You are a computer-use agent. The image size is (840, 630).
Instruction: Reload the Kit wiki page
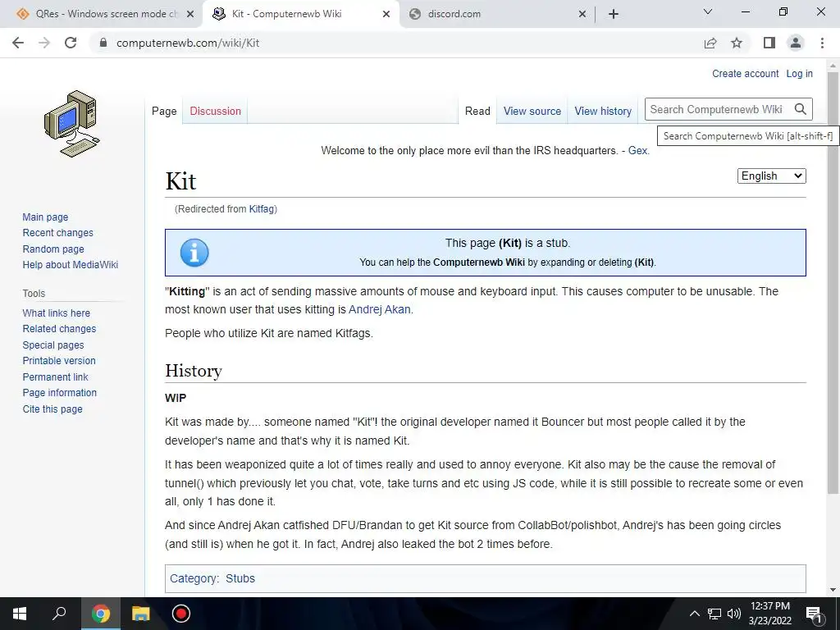pos(71,43)
